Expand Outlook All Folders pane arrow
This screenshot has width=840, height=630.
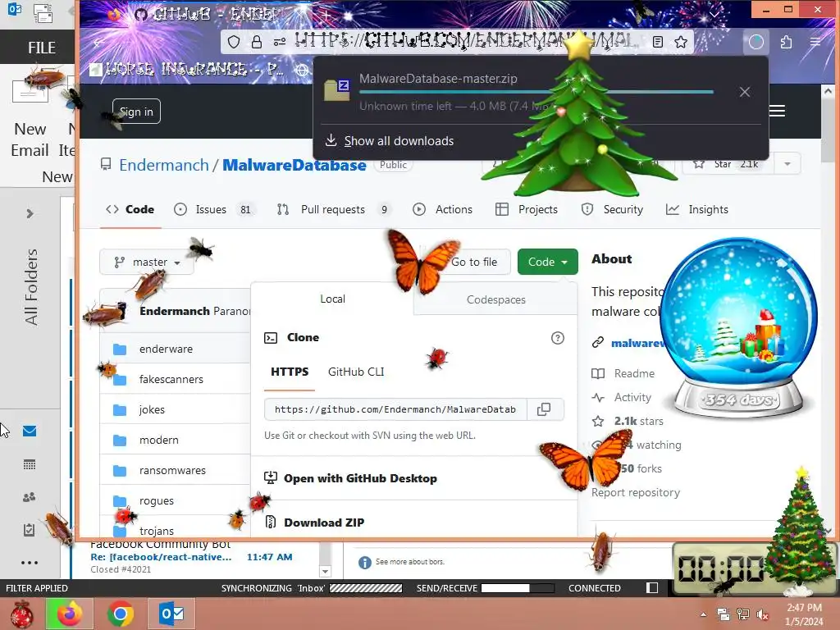30,214
